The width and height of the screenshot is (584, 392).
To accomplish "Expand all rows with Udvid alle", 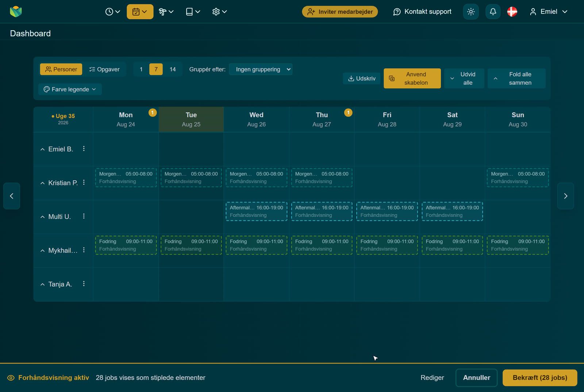I will [464, 78].
